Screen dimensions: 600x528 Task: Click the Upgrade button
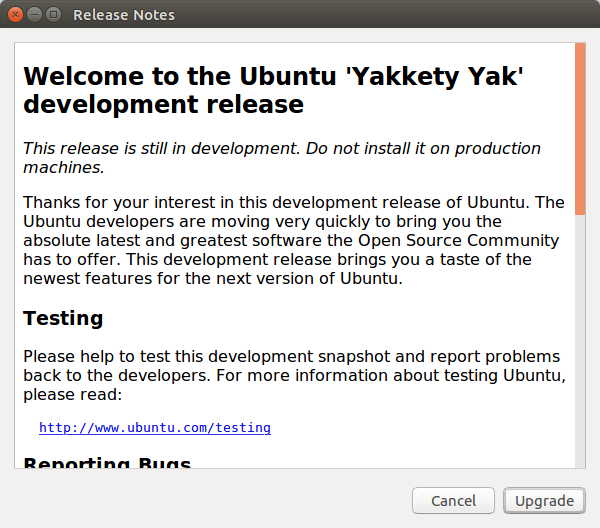point(545,500)
